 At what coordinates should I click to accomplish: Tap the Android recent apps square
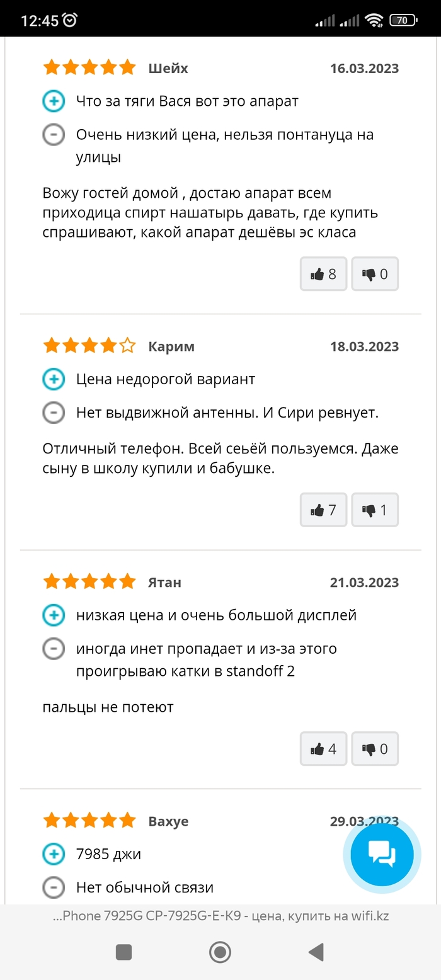pyautogui.click(x=124, y=952)
